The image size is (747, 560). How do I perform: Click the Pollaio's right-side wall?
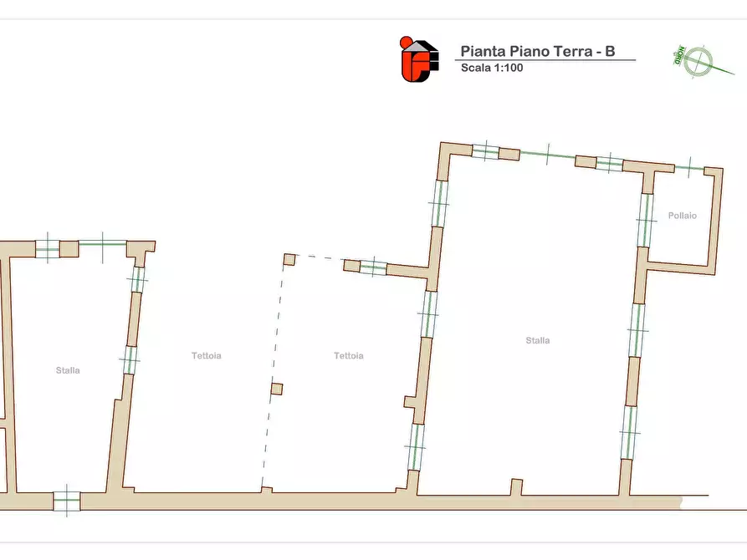click(714, 221)
